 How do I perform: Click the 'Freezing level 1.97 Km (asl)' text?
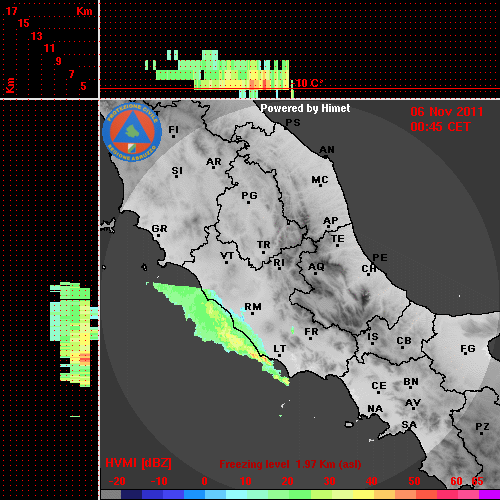coord(290,464)
